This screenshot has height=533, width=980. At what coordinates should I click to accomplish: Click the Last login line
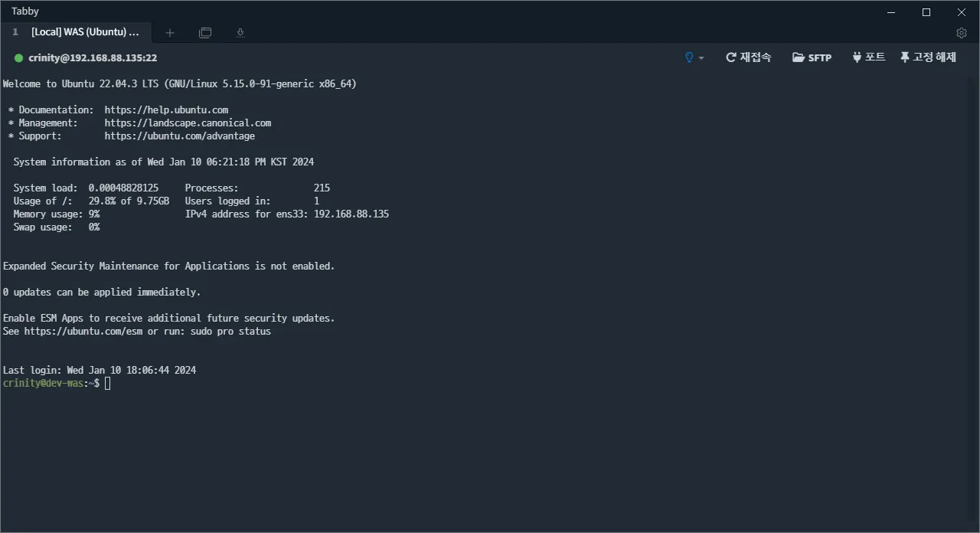coord(100,371)
